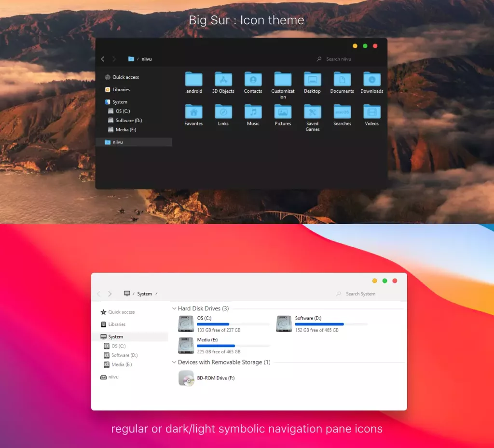Click the System breadcrumb in the address bar
This screenshot has height=448, width=494.
145,294
